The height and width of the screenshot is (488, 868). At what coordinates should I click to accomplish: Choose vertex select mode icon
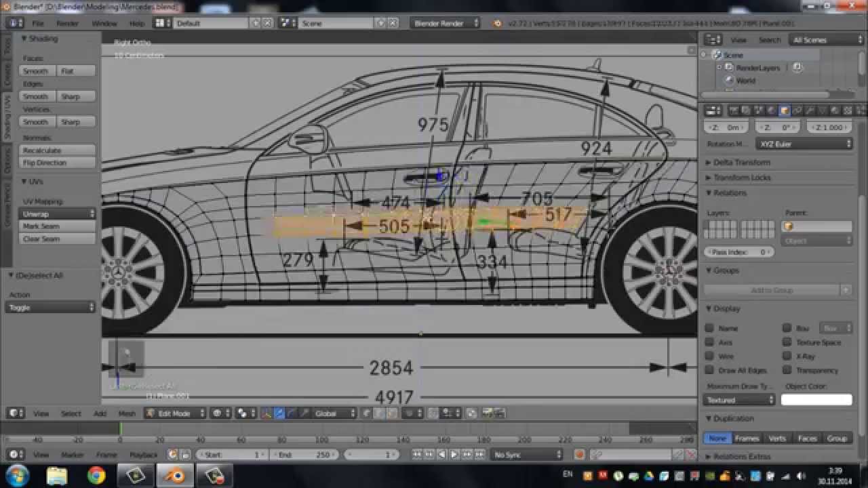pos(368,413)
